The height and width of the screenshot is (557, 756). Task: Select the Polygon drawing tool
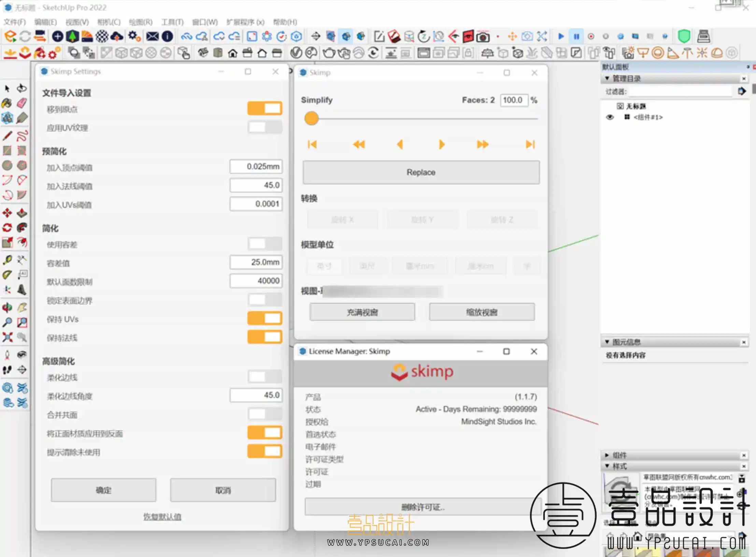22,165
